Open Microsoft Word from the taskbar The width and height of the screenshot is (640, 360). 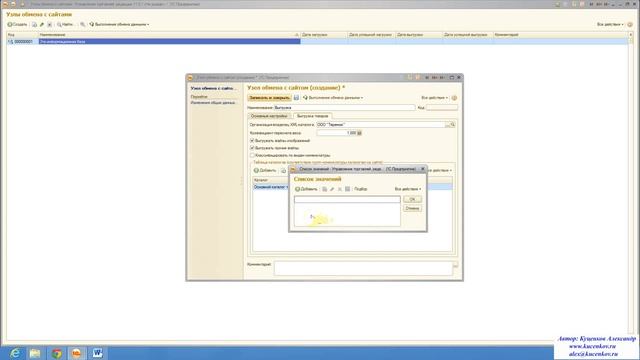[x=97, y=353]
